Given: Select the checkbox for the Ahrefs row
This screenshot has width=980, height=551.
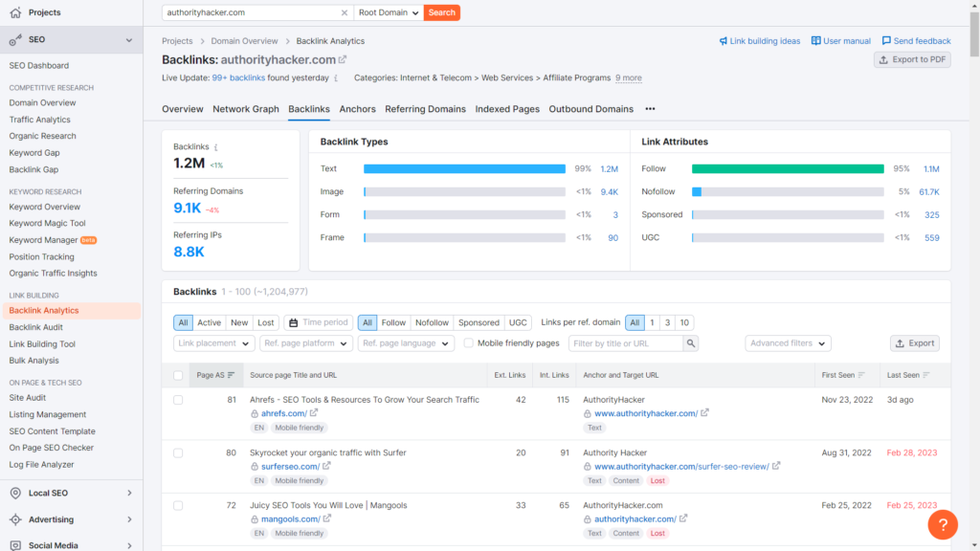Looking at the screenshot, I should (178, 400).
